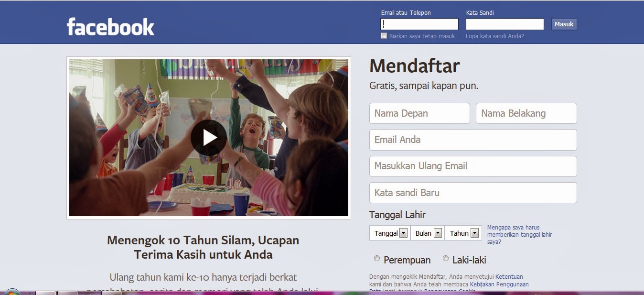The height and width of the screenshot is (295, 644).
Task: Select the Perempuan radio button
Action: 377,259
